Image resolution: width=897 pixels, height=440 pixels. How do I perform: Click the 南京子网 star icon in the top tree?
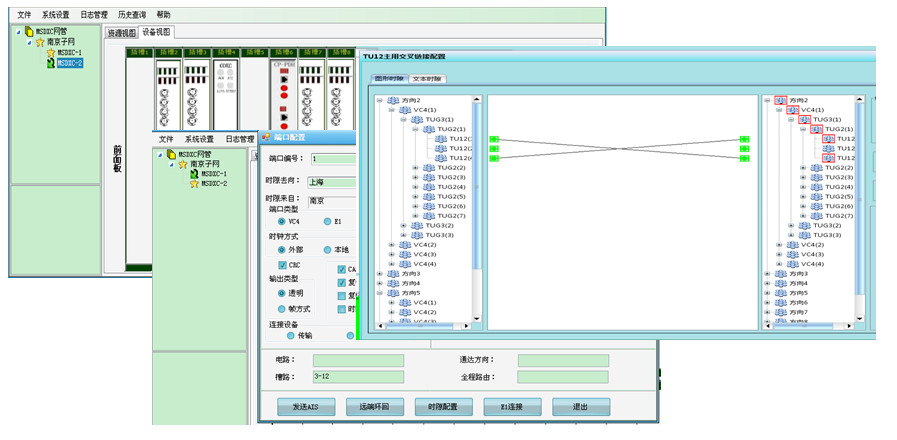pyautogui.click(x=39, y=42)
